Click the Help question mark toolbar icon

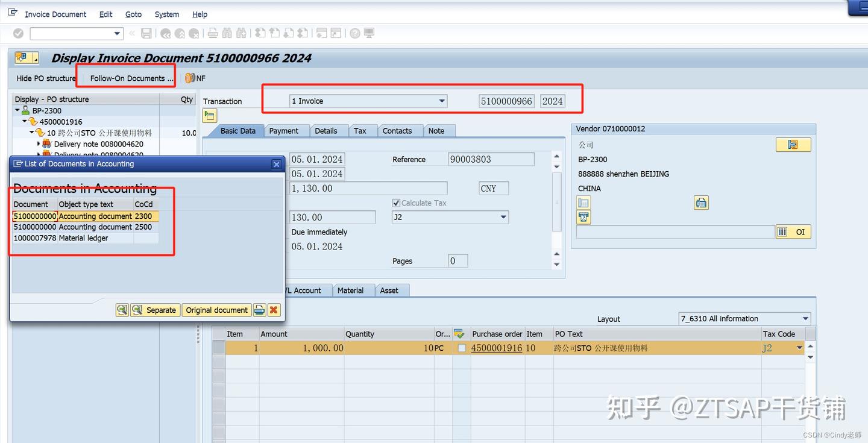point(354,33)
